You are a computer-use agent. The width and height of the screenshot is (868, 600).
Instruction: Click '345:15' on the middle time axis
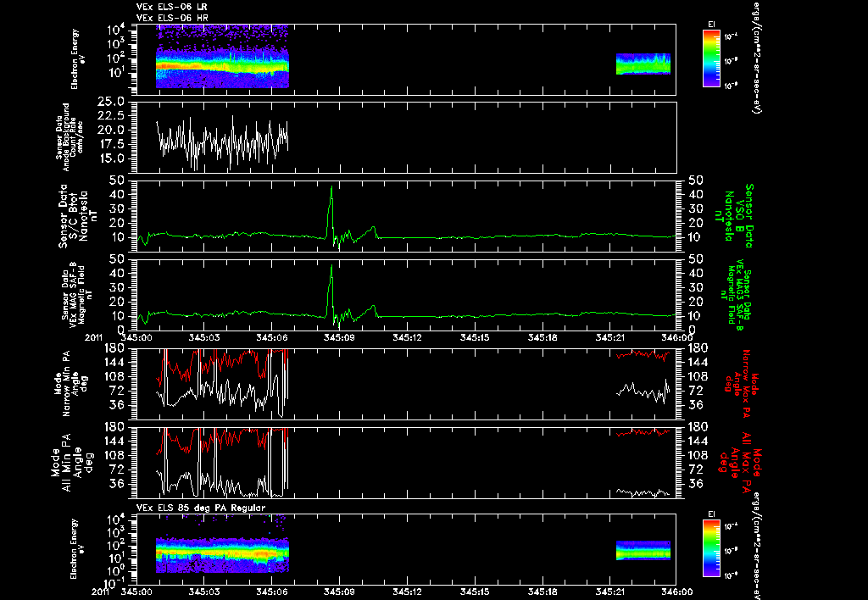475,336
